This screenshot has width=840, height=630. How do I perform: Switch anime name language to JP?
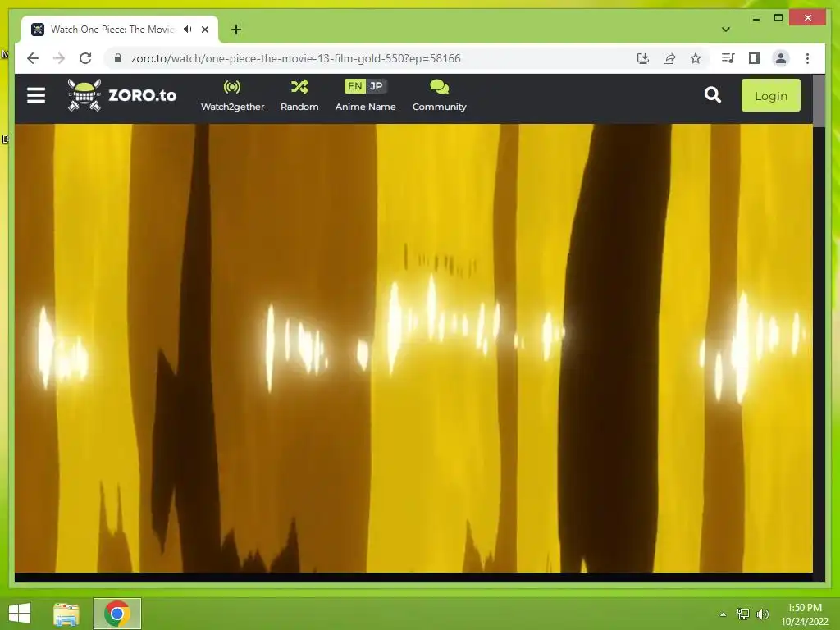(x=376, y=86)
